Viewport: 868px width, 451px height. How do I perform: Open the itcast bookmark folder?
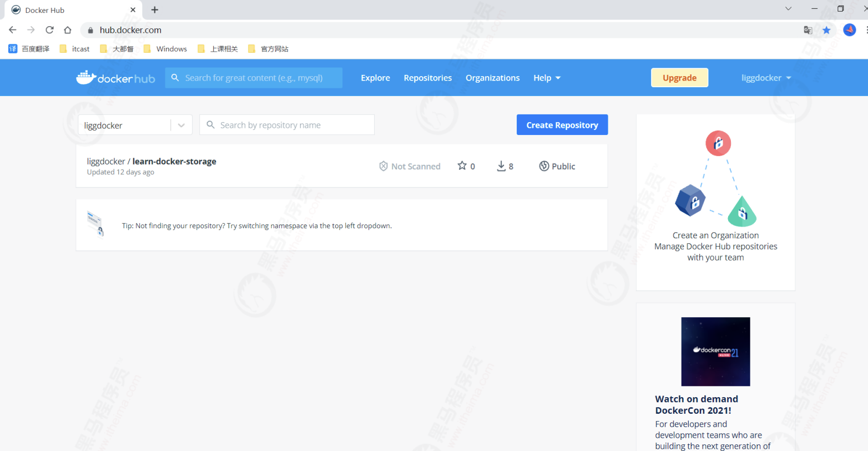click(x=74, y=49)
